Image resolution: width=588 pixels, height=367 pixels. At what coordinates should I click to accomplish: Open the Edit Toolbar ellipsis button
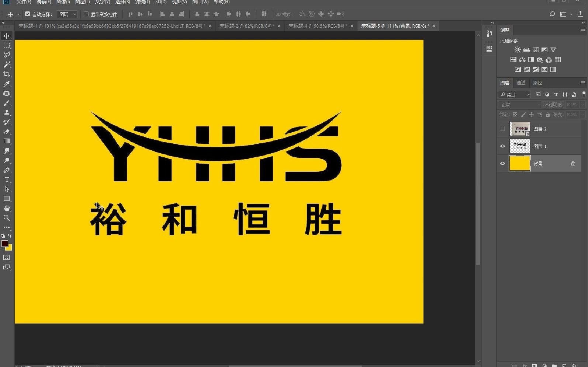coord(7,227)
